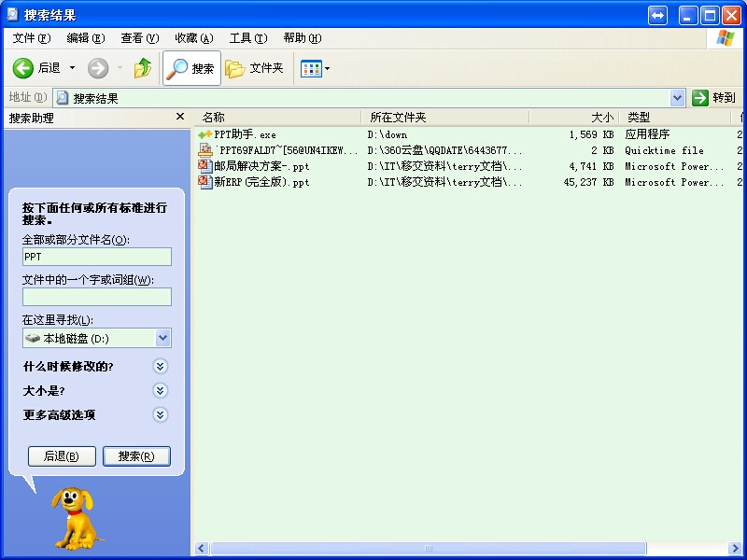Click the horizontal scrollbar thumb in results
This screenshot has width=747, height=560.
[x=429, y=548]
